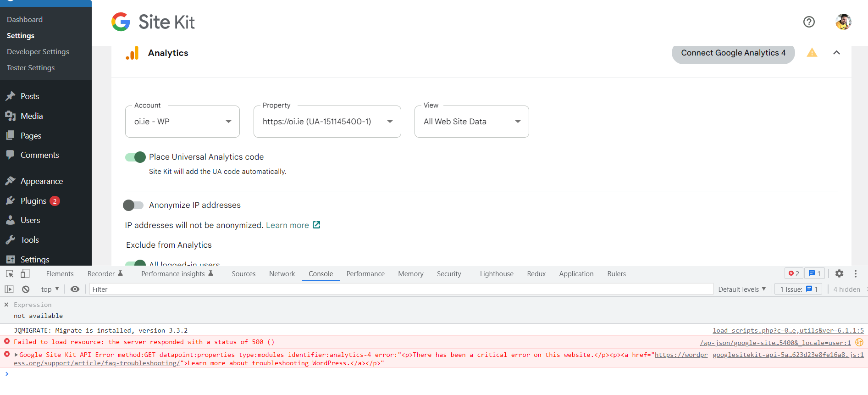Open Tools via its wrench icon
Image resolution: width=868 pixels, height=395 pixels.
[11, 240]
